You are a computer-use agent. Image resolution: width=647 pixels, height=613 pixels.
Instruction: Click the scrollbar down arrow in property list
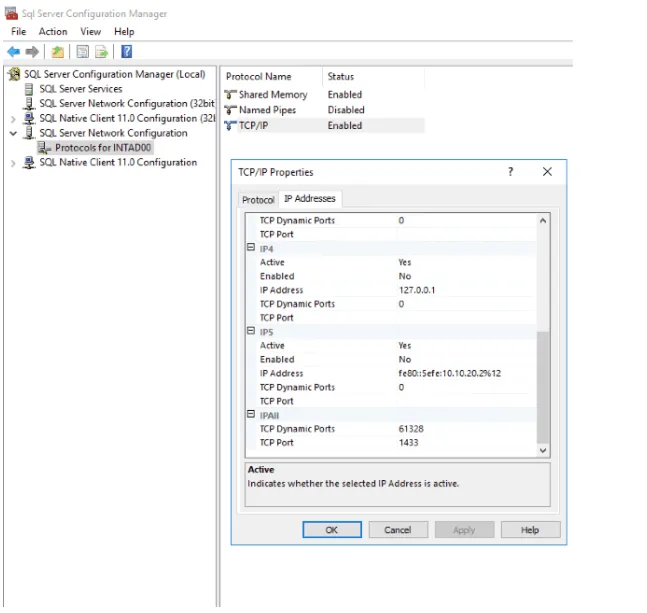(543, 450)
